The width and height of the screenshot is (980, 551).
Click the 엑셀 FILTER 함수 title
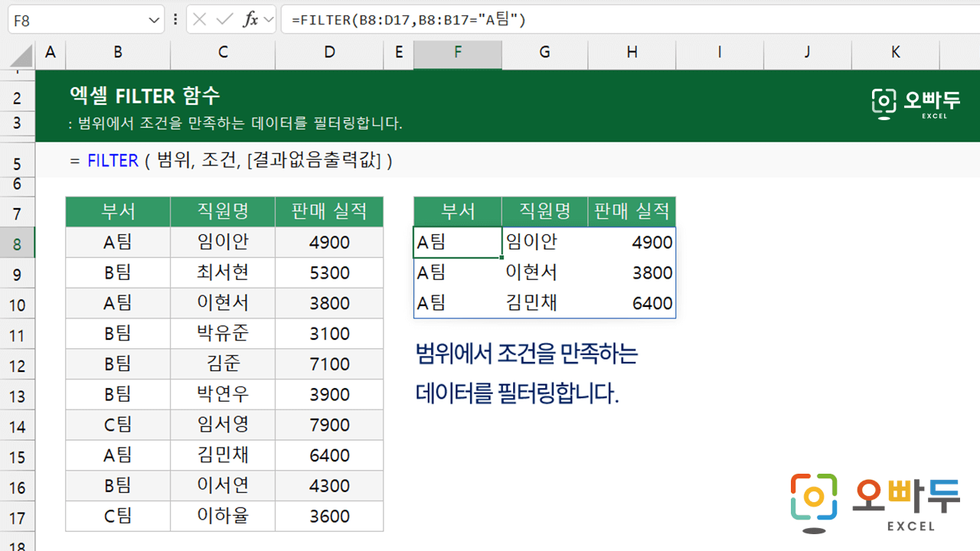coord(145,96)
